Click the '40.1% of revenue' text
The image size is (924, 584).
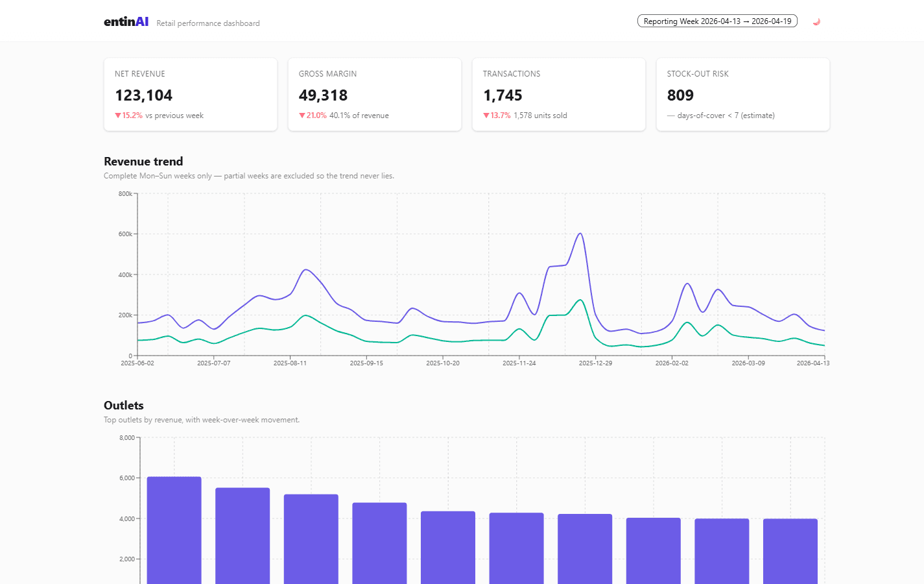point(359,116)
